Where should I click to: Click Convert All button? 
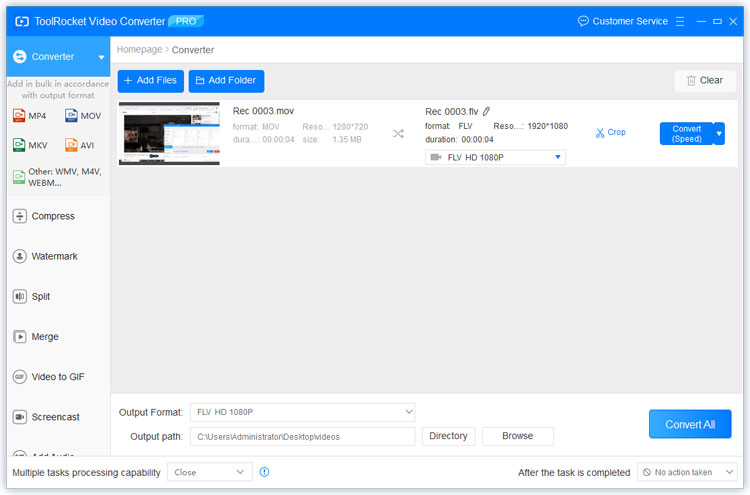point(690,424)
